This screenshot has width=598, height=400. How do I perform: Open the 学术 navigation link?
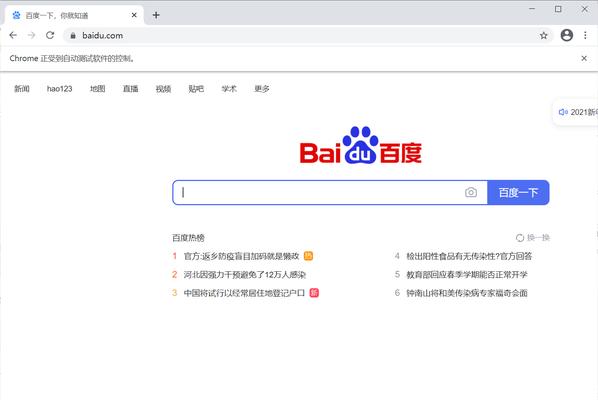(x=229, y=89)
